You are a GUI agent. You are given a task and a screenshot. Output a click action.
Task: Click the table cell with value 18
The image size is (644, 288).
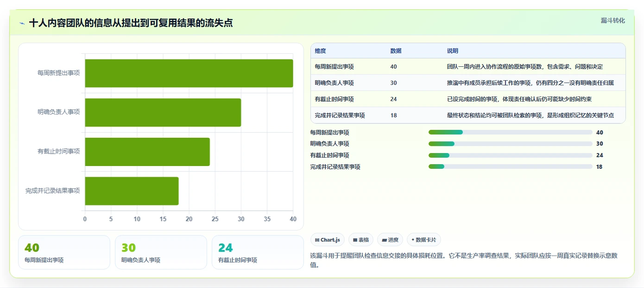(394, 115)
